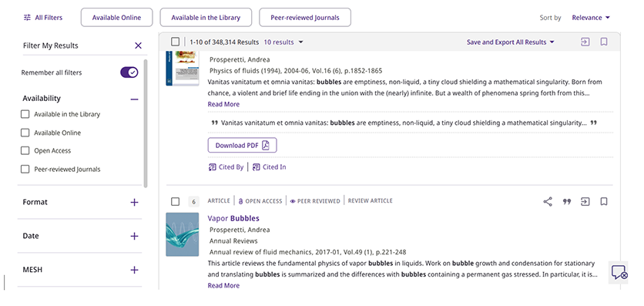Close the Filter My Results panel
The image size is (644, 306).
point(138,45)
